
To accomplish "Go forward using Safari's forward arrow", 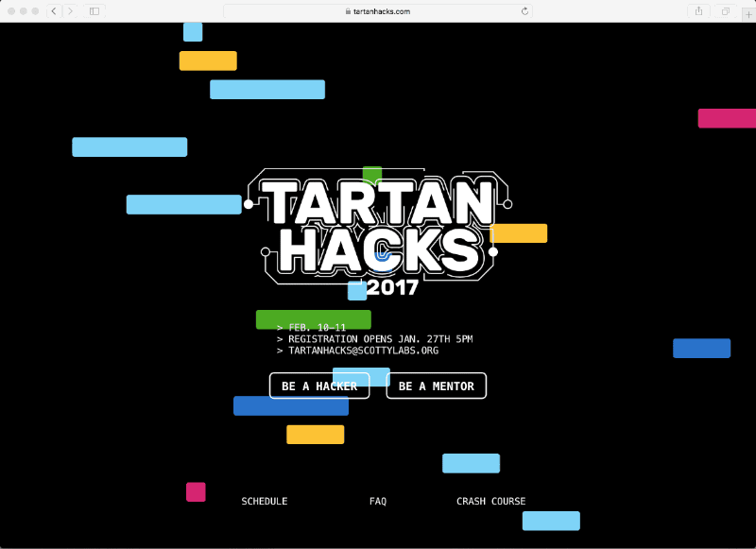I will click(x=70, y=11).
